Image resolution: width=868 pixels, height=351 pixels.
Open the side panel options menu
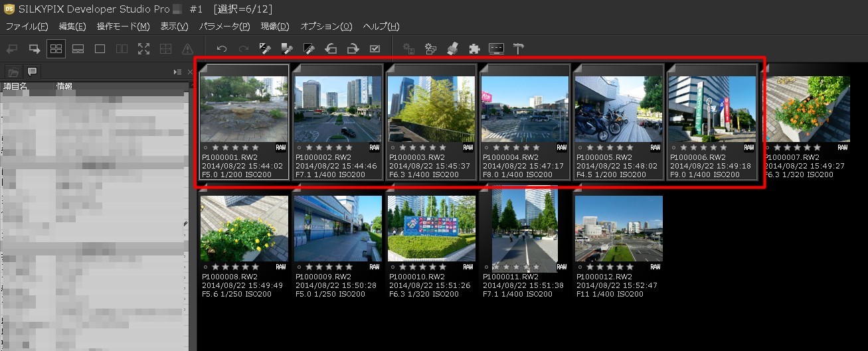point(177,72)
